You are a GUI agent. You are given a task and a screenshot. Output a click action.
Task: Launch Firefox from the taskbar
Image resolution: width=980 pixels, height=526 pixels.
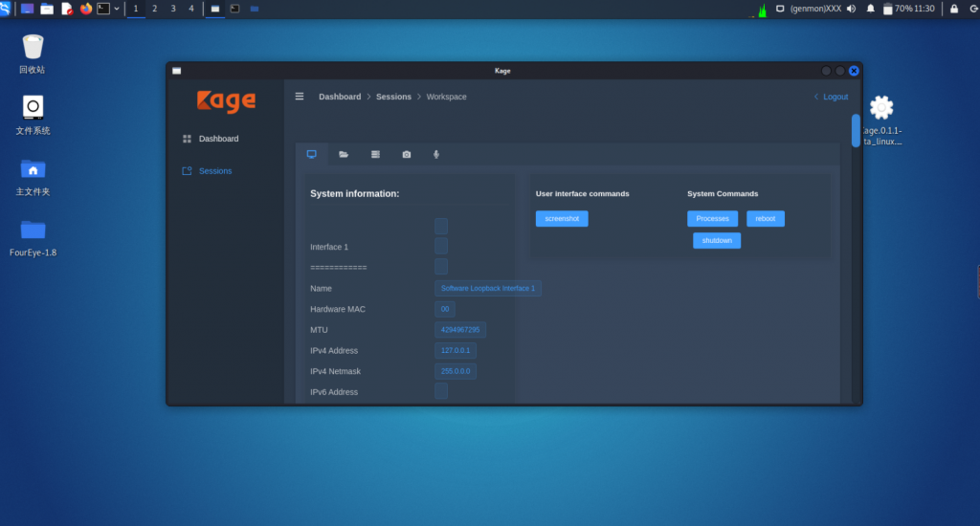85,9
